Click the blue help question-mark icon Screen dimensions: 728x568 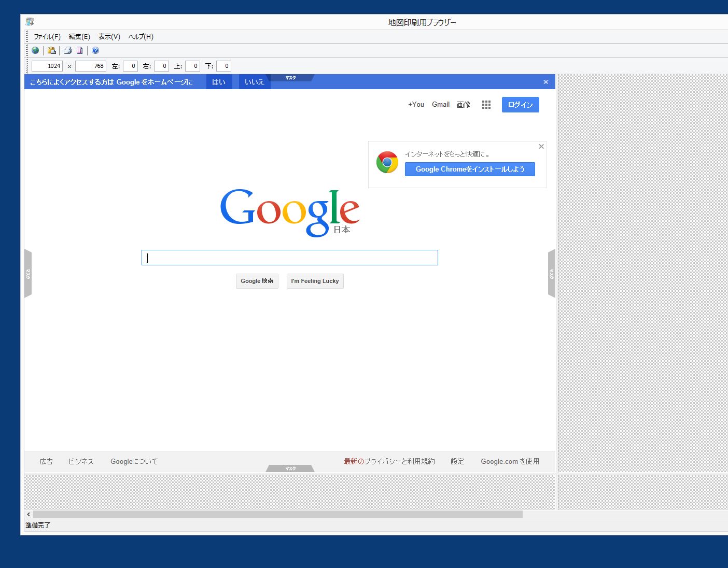(95, 50)
